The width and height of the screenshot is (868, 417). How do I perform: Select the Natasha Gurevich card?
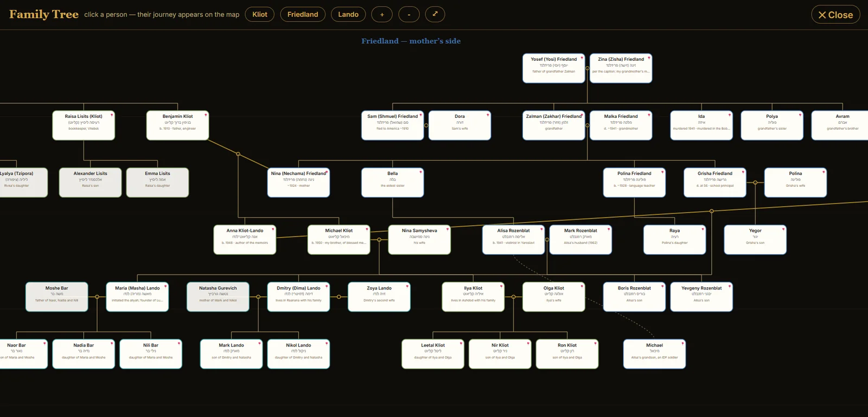click(218, 297)
